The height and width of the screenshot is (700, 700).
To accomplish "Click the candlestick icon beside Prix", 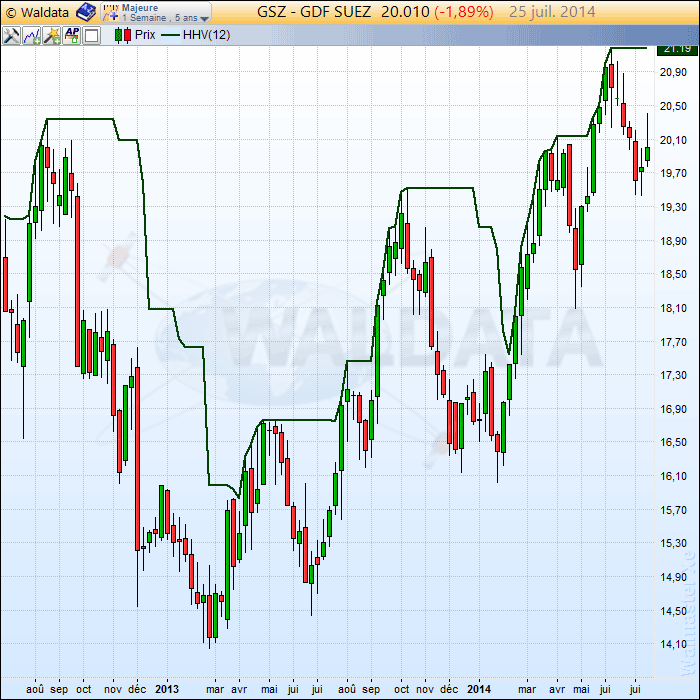I will [122, 35].
